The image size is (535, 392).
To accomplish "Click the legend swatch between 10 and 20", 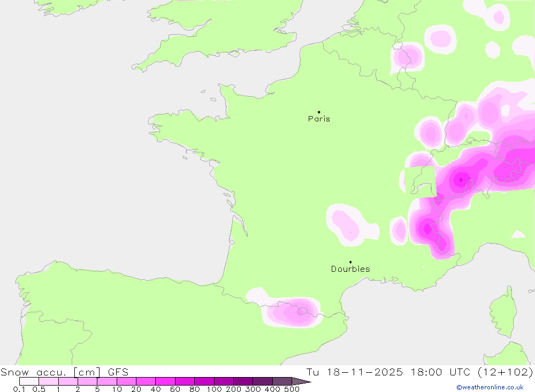I will [x=126, y=381].
